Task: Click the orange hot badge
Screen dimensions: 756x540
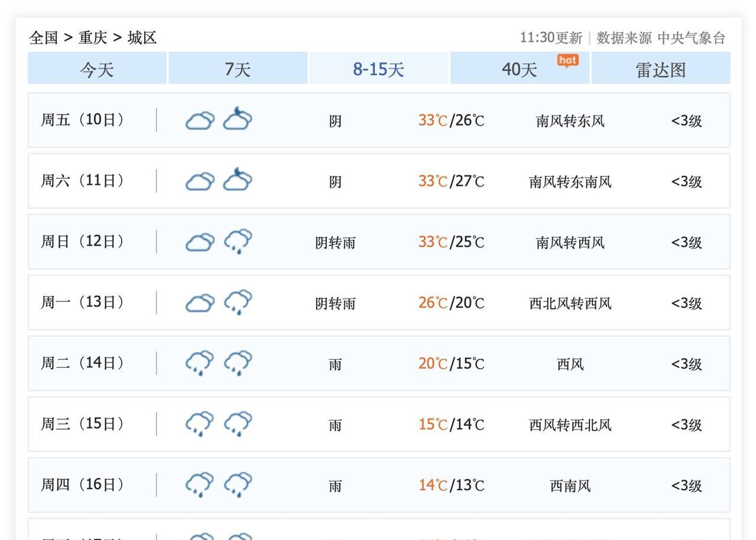Action: (x=568, y=60)
